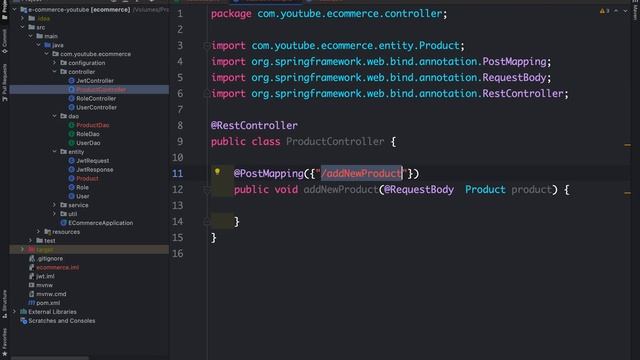The height and width of the screenshot is (360, 640).
Task: Select UserDao in the dao package
Action: click(88, 143)
